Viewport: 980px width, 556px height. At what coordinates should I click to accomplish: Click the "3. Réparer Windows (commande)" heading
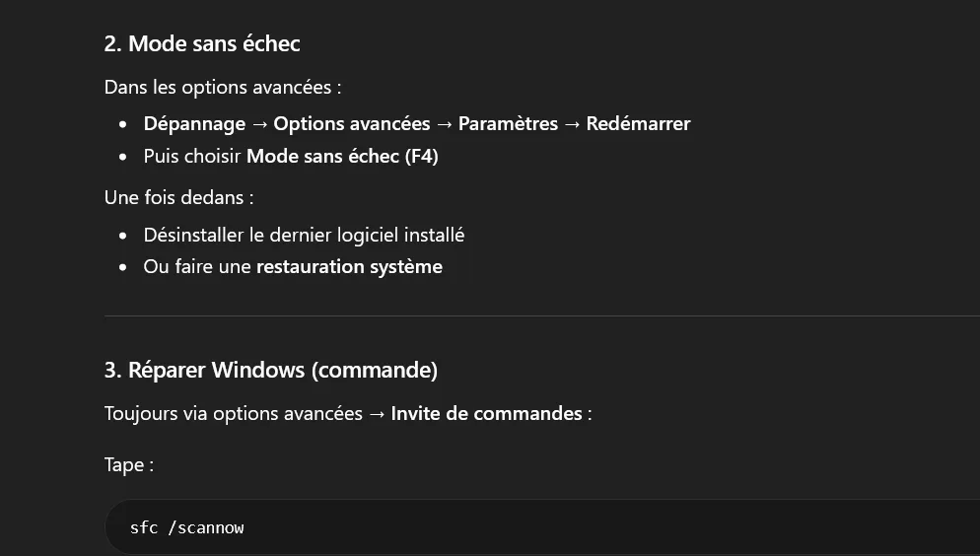270,370
